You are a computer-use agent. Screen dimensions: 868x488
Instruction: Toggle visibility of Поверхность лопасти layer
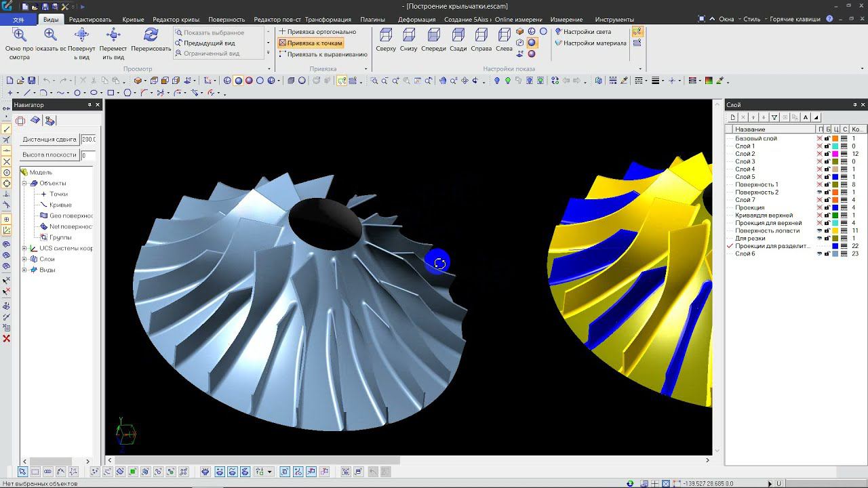pos(820,230)
